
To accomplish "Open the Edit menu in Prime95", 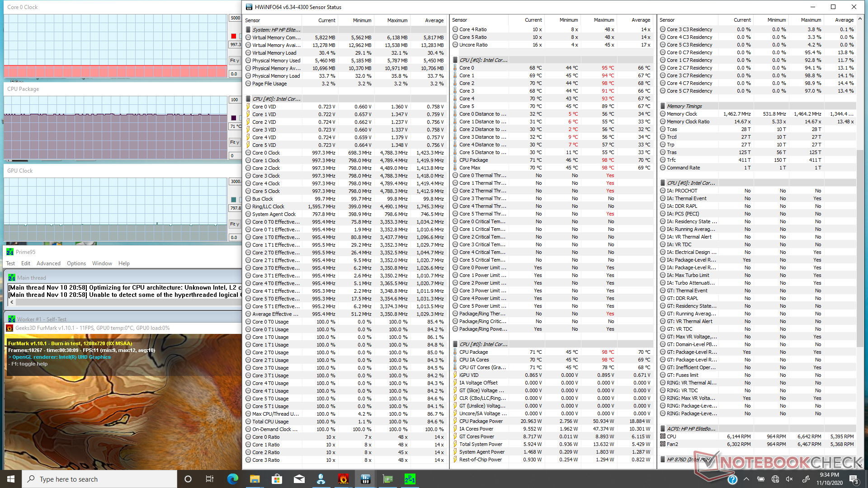I will (x=26, y=263).
